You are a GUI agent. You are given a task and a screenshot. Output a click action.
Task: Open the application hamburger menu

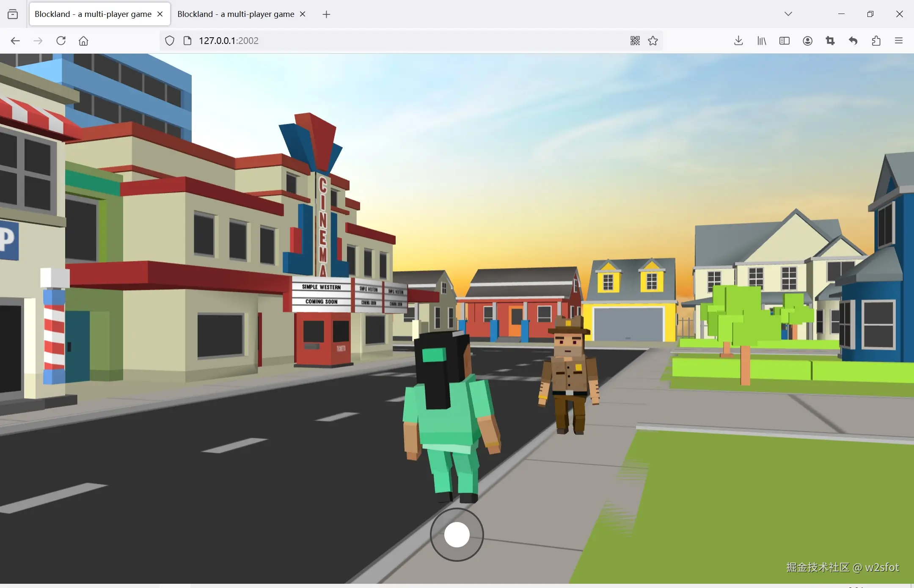coord(899,41)
